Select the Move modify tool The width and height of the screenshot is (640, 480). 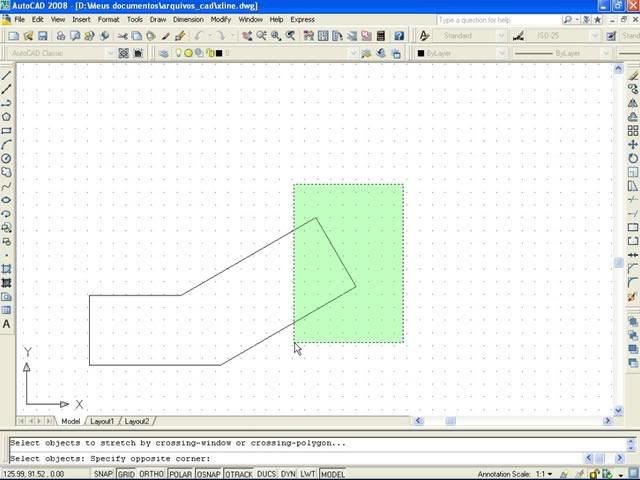pos(633,144)
